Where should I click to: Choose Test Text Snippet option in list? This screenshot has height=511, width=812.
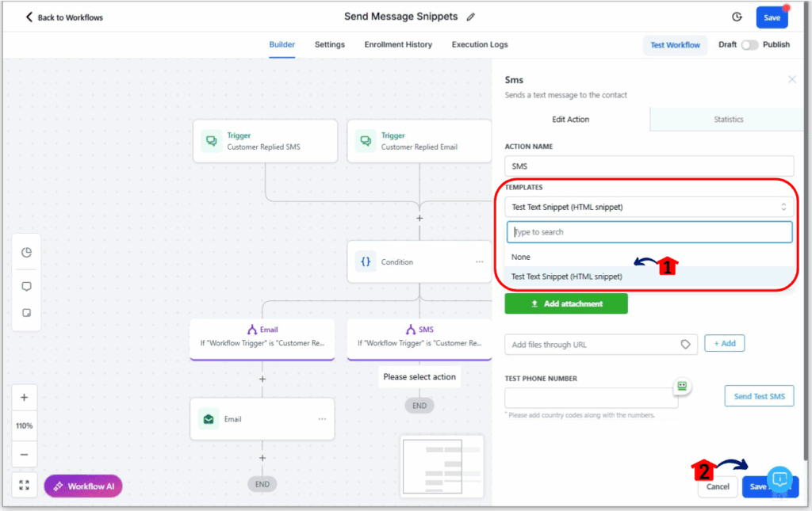649,276
